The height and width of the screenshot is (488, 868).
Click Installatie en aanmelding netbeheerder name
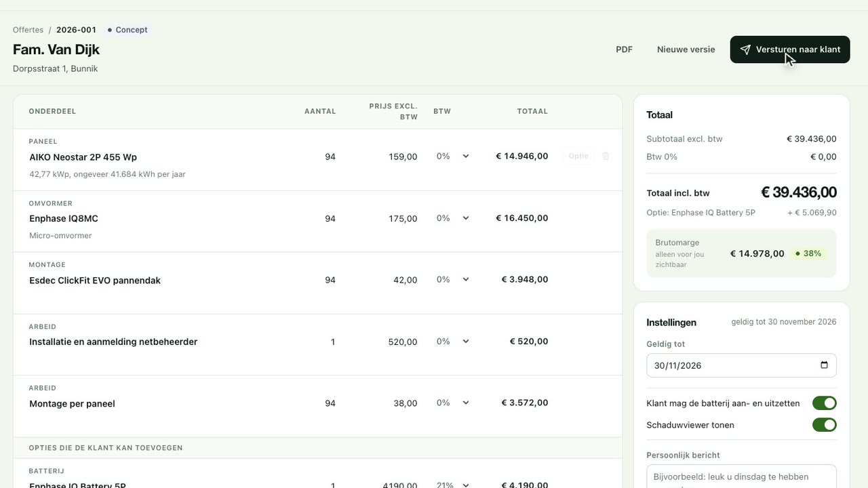(x=113, y=342)
